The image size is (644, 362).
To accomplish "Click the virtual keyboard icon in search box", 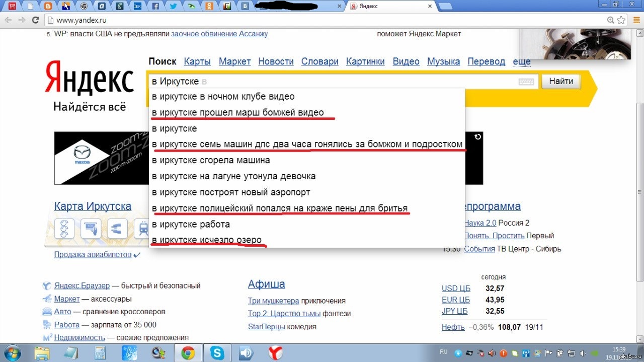I will coord(526,82).
